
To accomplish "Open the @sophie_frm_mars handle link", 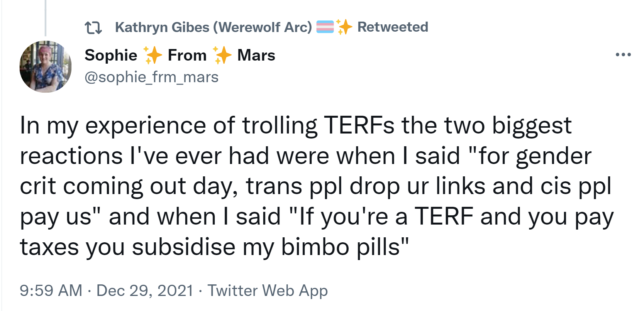I will click(x=151, y=77).
